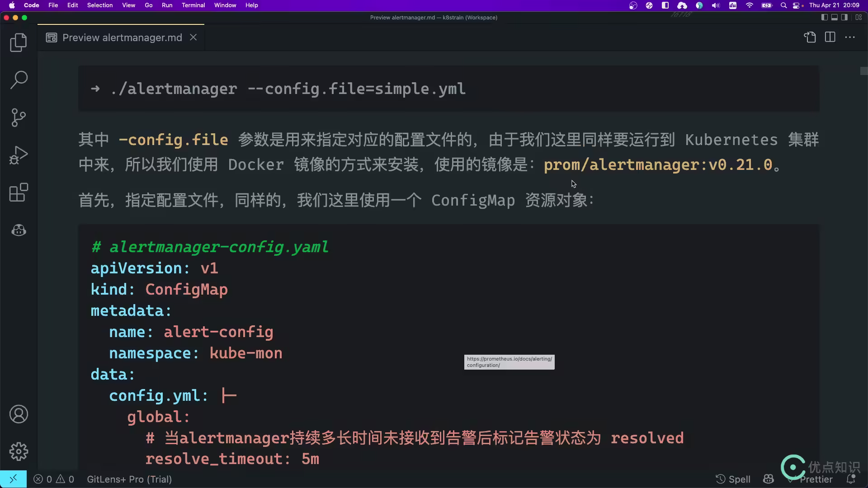Click the 'name: alert-config' line
The width and height of the screenshot is (868, 488).
click(191, 332)
